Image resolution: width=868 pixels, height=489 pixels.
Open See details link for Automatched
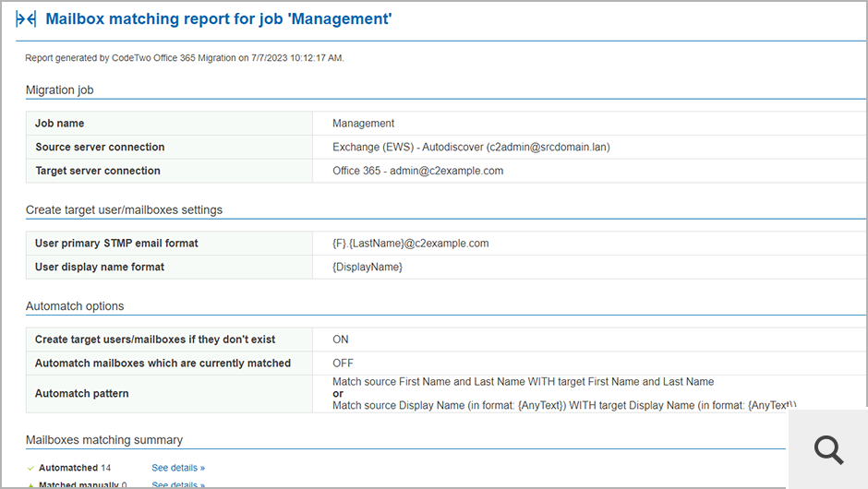coord(178,468)
